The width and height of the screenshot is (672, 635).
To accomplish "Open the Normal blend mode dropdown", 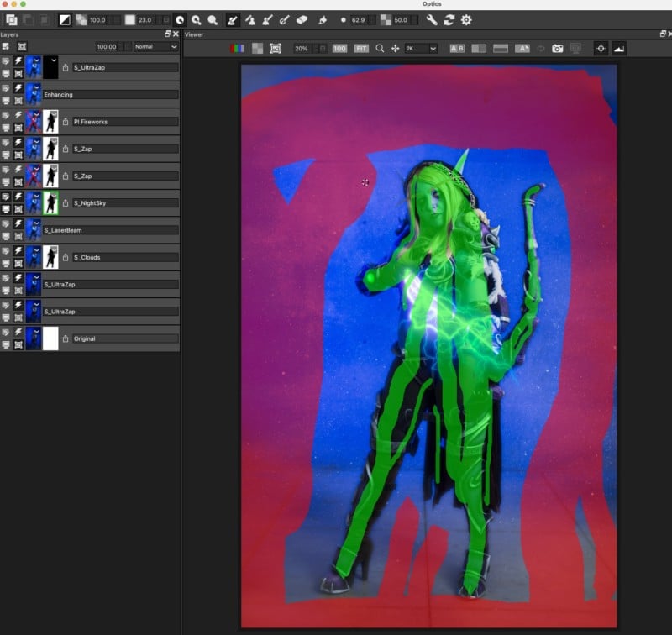I will (x=155, y=46).
